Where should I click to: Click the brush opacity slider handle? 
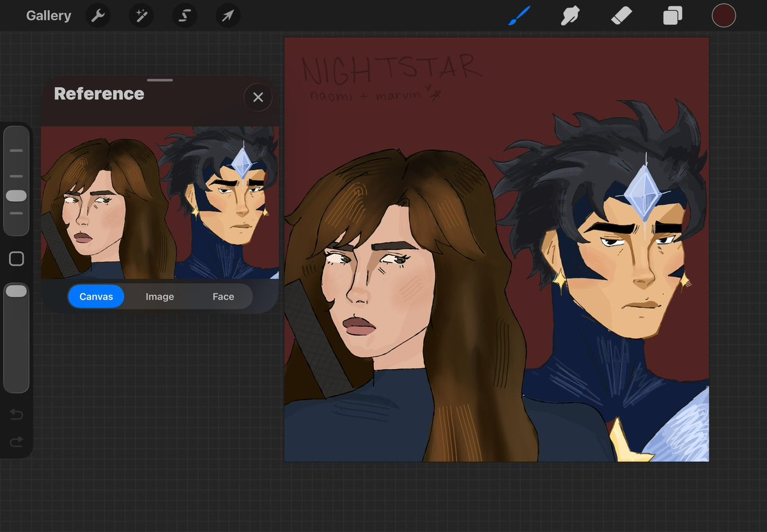point(16,291)
